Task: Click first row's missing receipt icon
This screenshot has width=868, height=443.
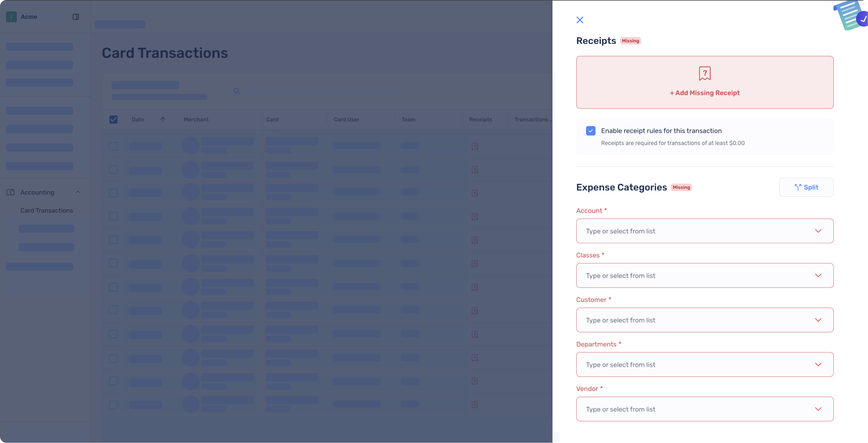Action: coord(474,146)
